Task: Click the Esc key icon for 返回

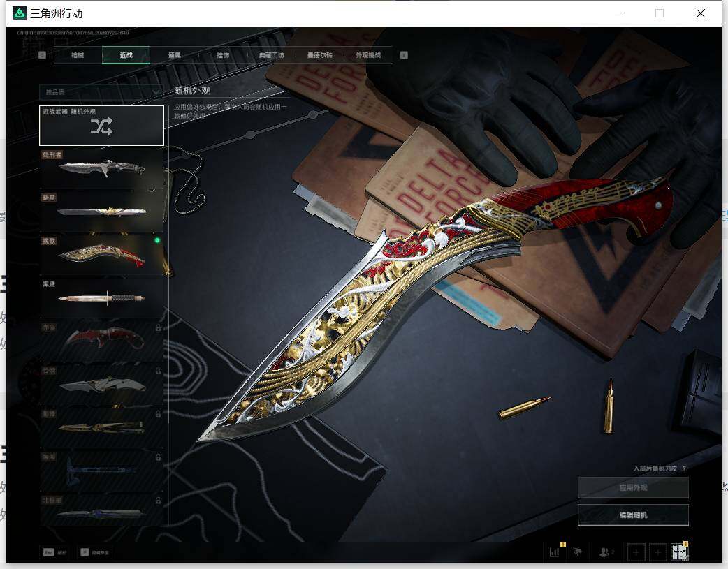Action: point(49,552)
